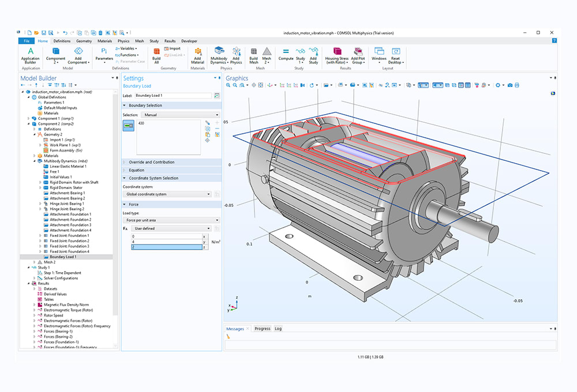Expand the Equation section
The image size is (577, 392).
pos(137,170)
